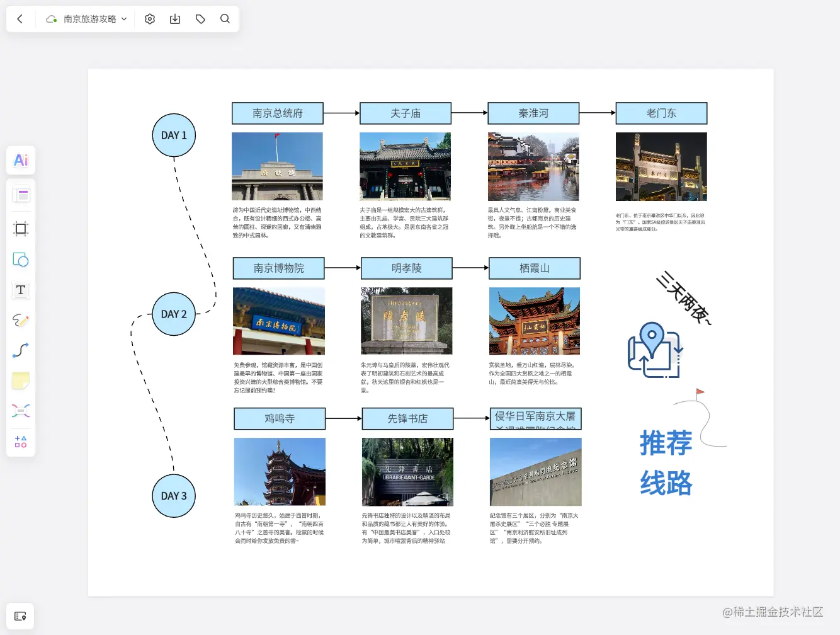Viewport: 840px width, 635px height.
Task: Select the DAY 1 circle node
Action: coord(174,135)
